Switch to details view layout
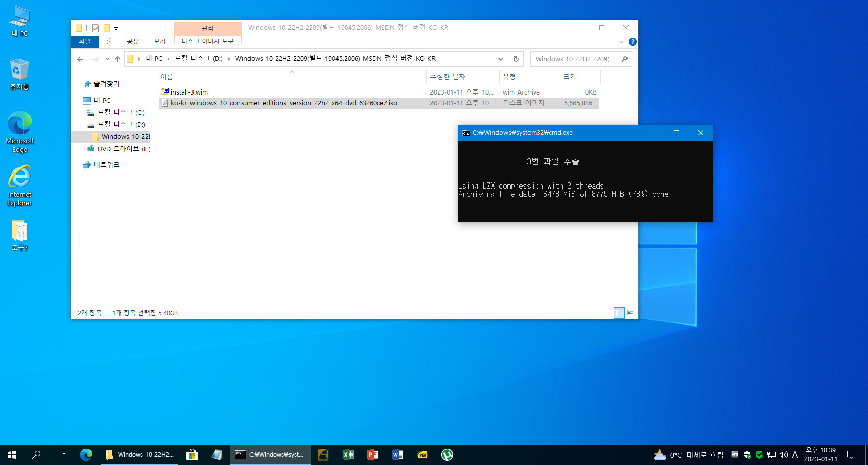The image size is (868, 465). pyautogui.click(x=619, y=313)
